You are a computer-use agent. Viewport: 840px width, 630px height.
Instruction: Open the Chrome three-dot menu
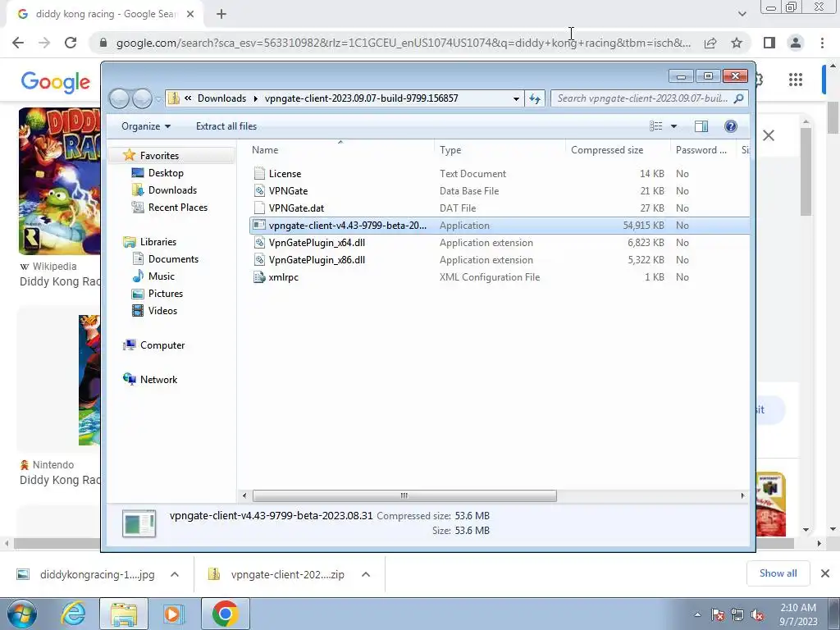[x=822, y=43]
